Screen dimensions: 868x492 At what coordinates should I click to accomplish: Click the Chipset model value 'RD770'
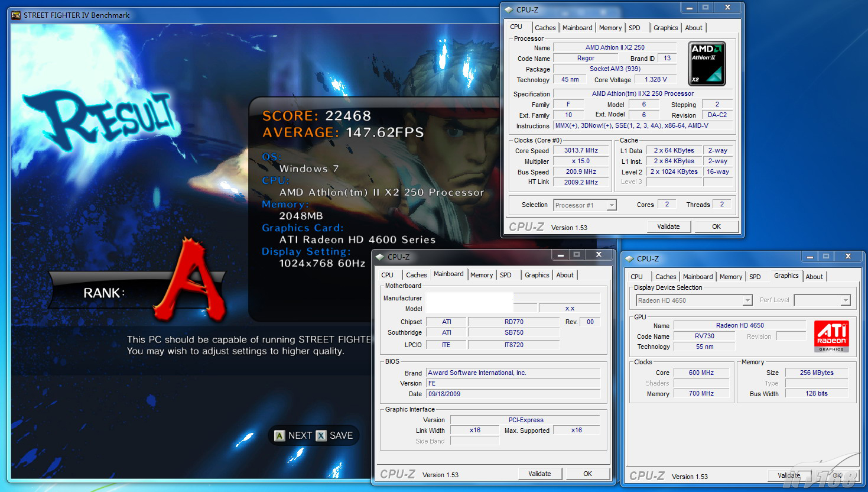[x=514, y=322]
